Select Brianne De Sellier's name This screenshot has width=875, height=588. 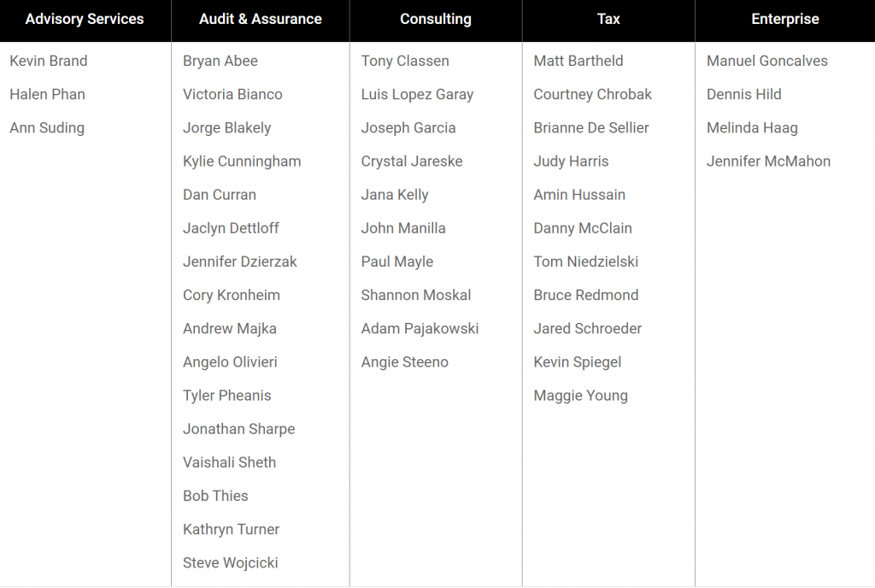pos(591,128)
